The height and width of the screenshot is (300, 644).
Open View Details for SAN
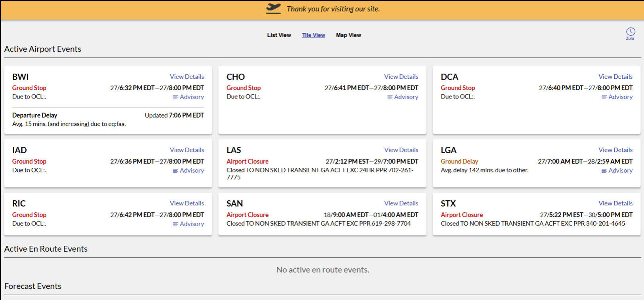click(x=401, y=203)
